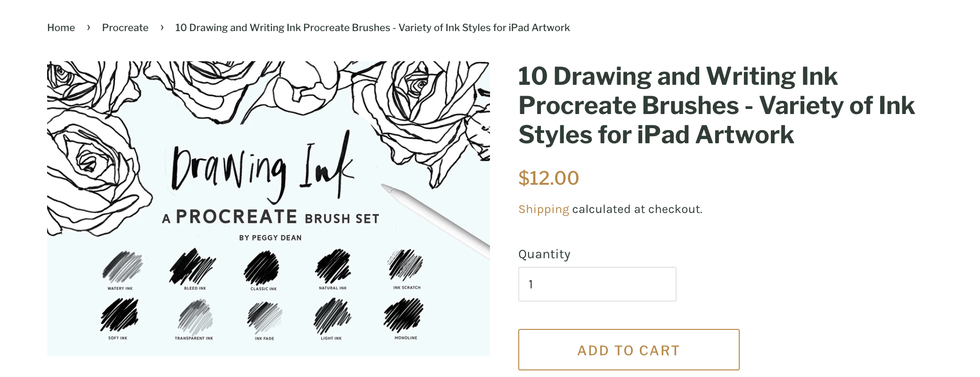
Task: Click the $12.00 price text
Action: coord(548,178)
